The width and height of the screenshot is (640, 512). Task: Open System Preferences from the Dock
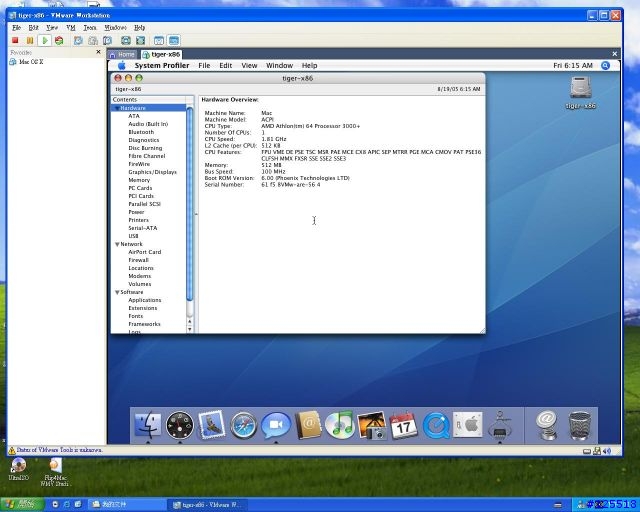pos(468,425)
